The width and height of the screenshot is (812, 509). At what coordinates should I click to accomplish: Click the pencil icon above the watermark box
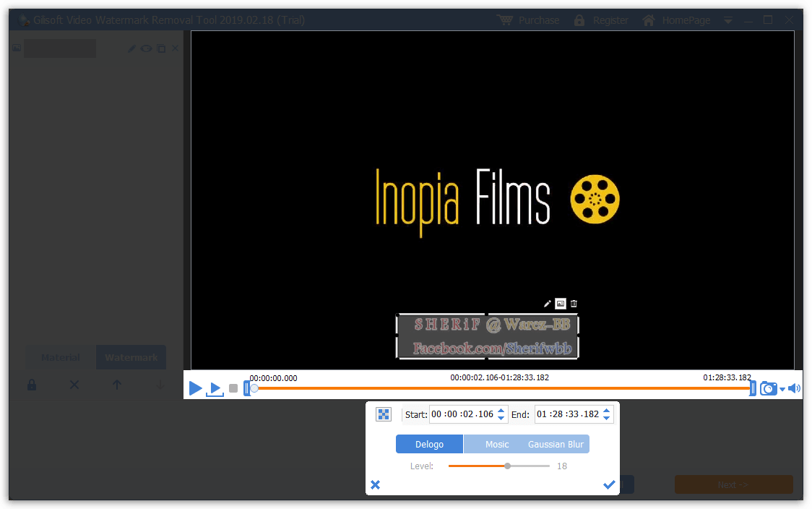point(548,304)
